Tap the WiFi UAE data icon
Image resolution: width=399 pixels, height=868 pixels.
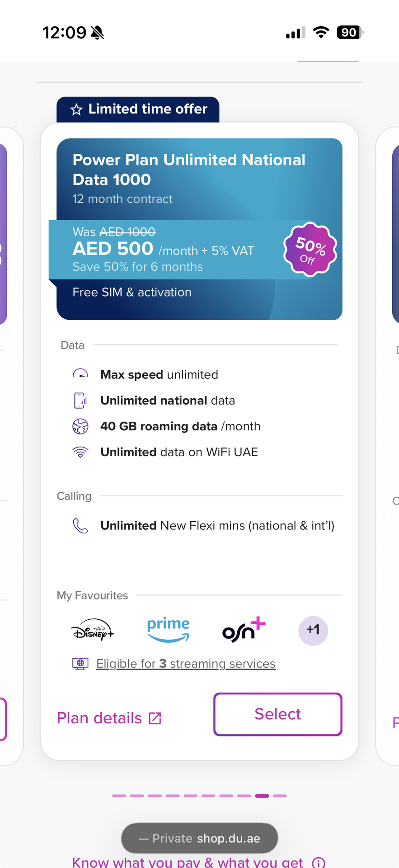click(80, 452)
